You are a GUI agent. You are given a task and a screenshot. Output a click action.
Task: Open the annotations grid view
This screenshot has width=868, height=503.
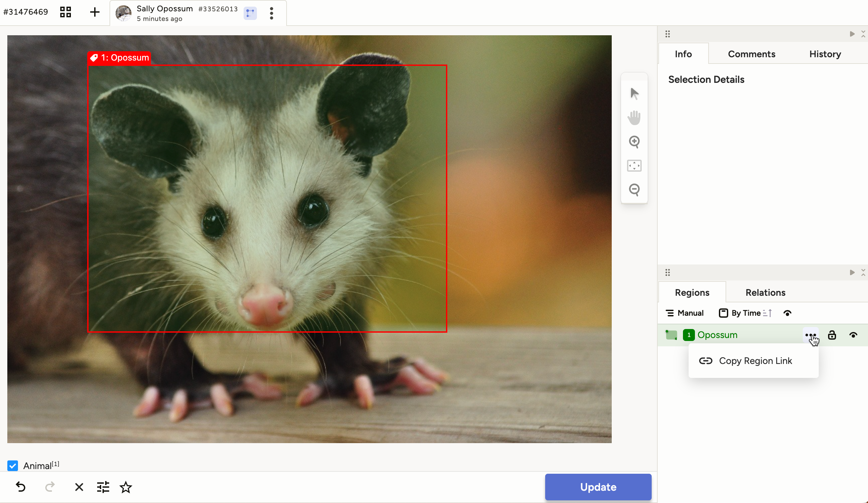[x=65, y=12]
